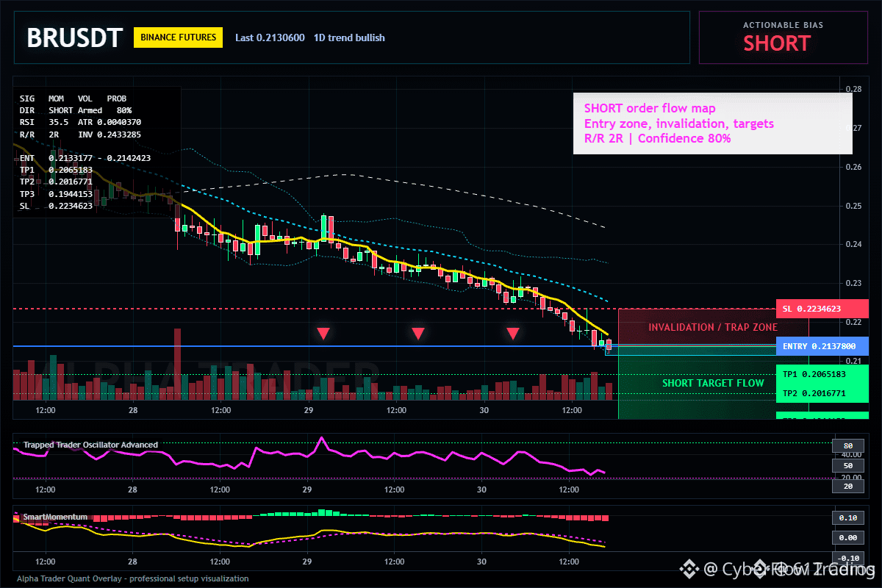Click the RSI 35.5 ATR 0.0040370 row

[80, 122]
